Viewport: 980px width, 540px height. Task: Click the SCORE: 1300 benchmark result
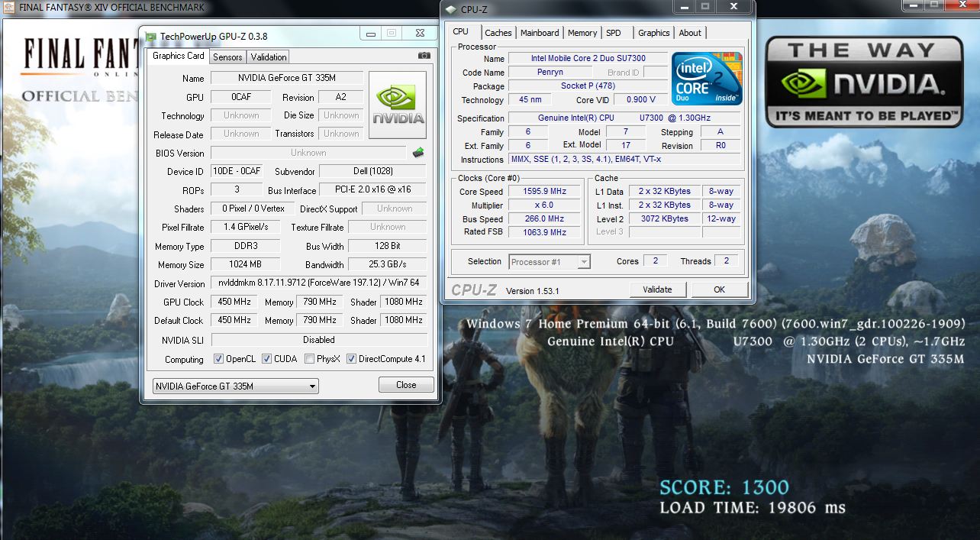724,487
